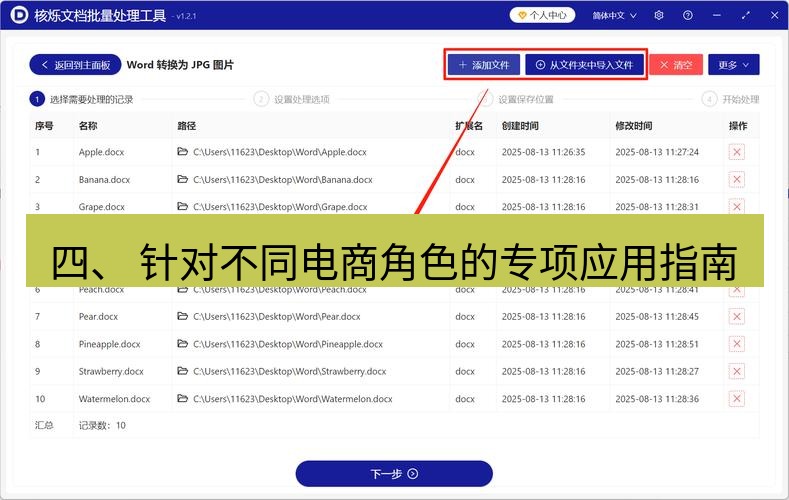Select step 4 开始处理
The height and width of the screenshot is (500, 789).
[x=730, y=99]
